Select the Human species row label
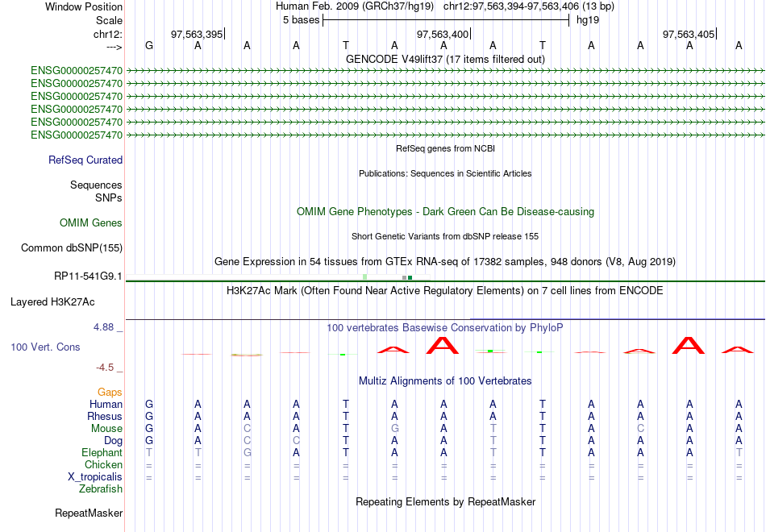This screenshot has height=532, width=766. point(106,404)
